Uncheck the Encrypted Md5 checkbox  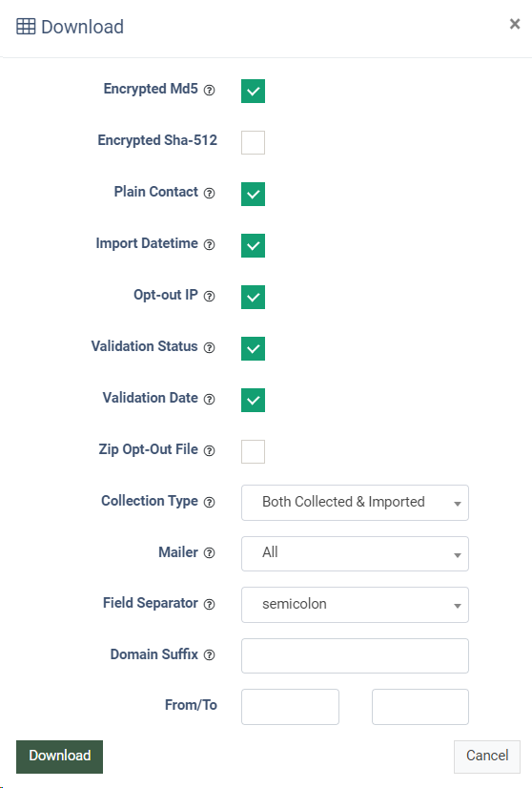pos(254,91)
